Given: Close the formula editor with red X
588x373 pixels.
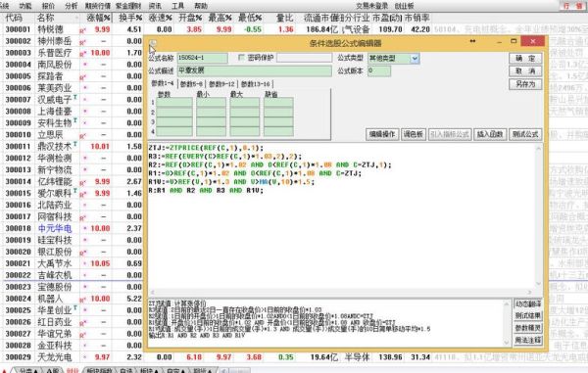Looking at the screenshot, I should tap(533, 41).
